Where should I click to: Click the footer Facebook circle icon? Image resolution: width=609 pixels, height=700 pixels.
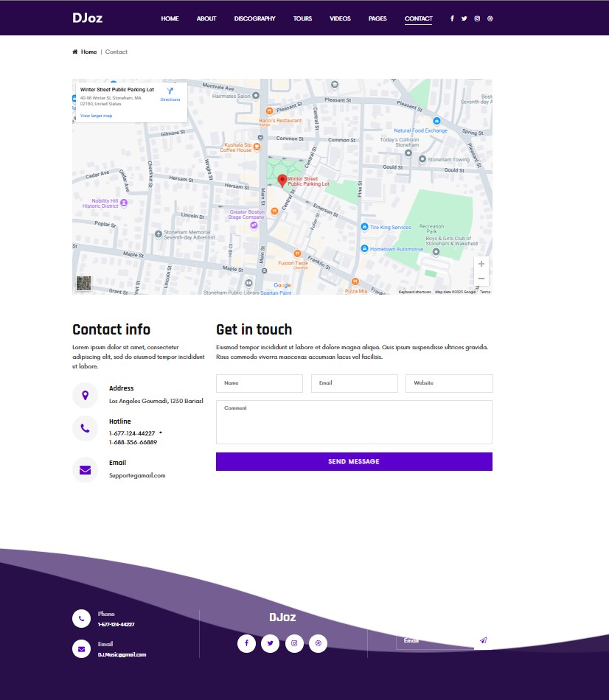(x=246, y=643)
